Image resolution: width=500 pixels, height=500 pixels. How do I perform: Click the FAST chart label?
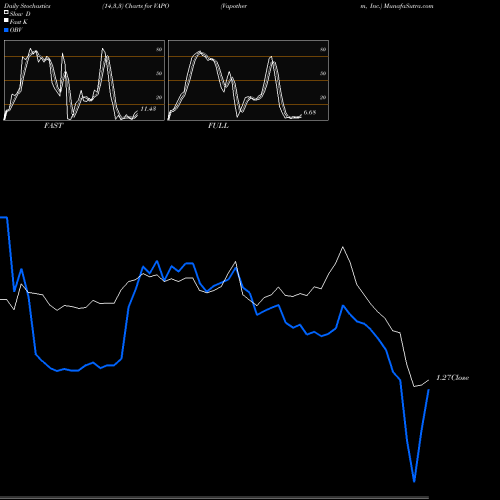click(x=53, y=126)
